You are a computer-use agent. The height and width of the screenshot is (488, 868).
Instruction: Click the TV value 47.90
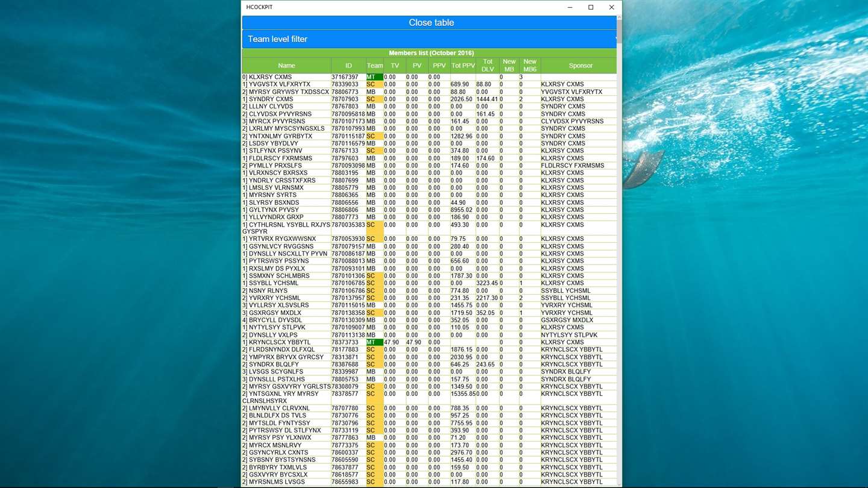(392, 342)
